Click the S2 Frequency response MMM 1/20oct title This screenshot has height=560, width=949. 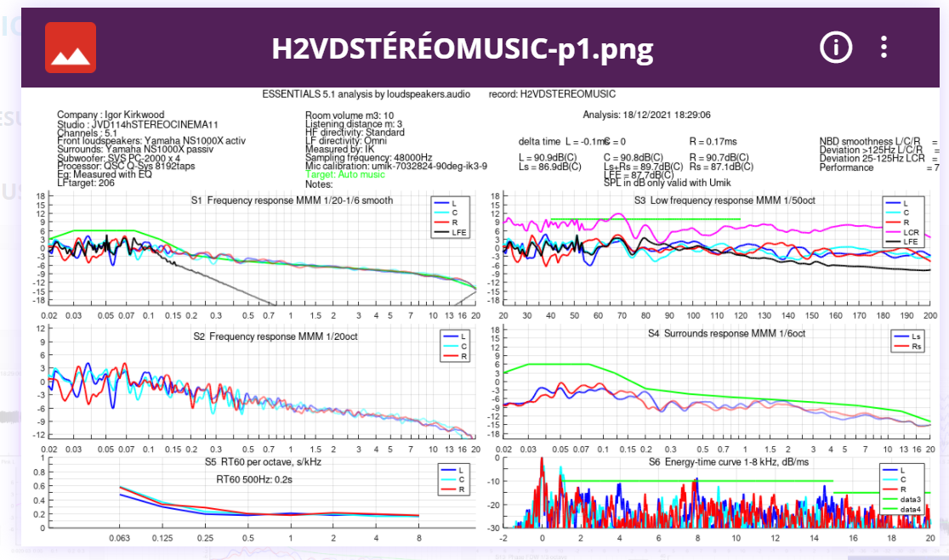[x=274, y=337]
